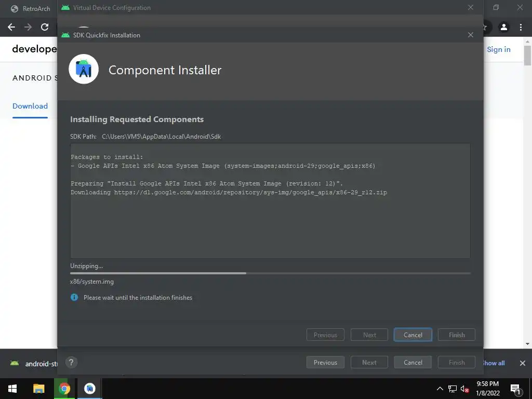Click the info icon beside wait message
This screenshot has width=532, height=399.
[74, 297]
